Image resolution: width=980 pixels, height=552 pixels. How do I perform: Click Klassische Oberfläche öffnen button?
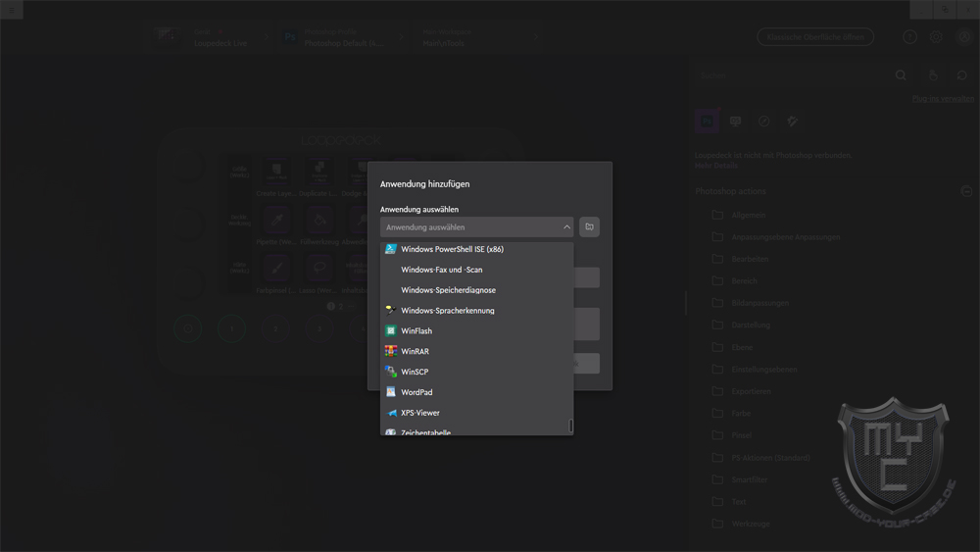click(815, 37)
